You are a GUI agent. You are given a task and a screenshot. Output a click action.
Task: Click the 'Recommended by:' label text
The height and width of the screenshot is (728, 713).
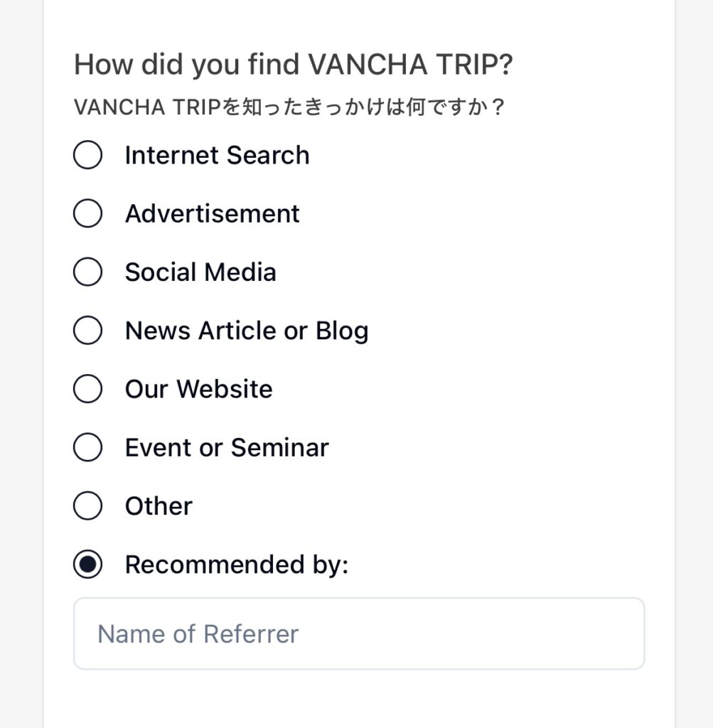click(x=236, y=564)
